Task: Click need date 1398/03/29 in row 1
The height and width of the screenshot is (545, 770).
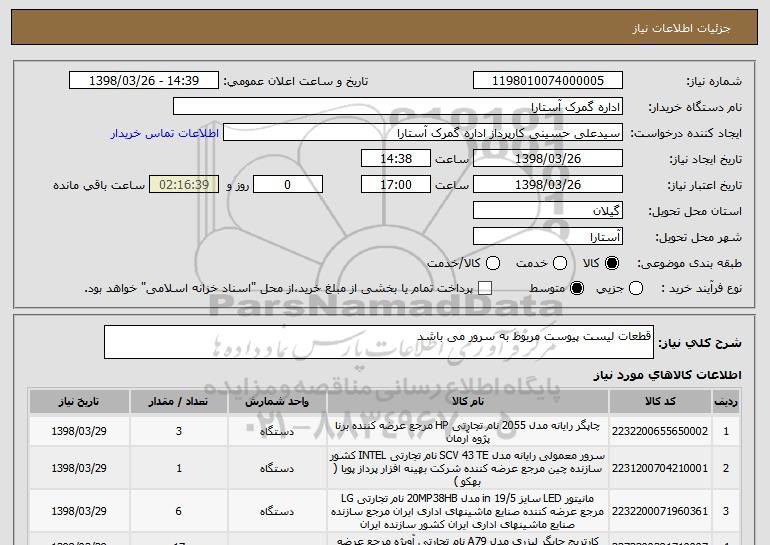Action: pyautogui.click(x=79, y=431)
